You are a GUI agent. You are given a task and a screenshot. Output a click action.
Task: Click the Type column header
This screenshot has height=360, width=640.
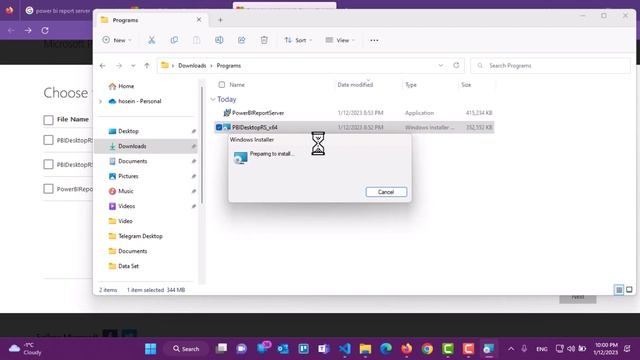coord(411,85)
